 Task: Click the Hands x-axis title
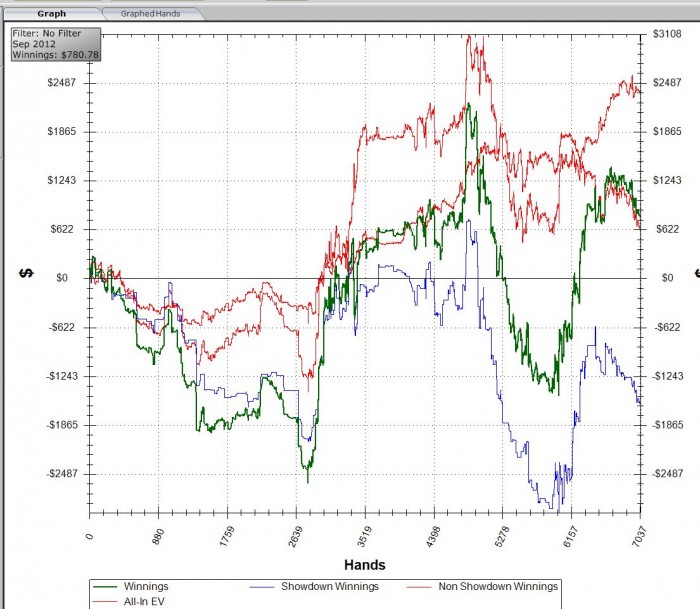pyautogui.click(x=365, y=565)
